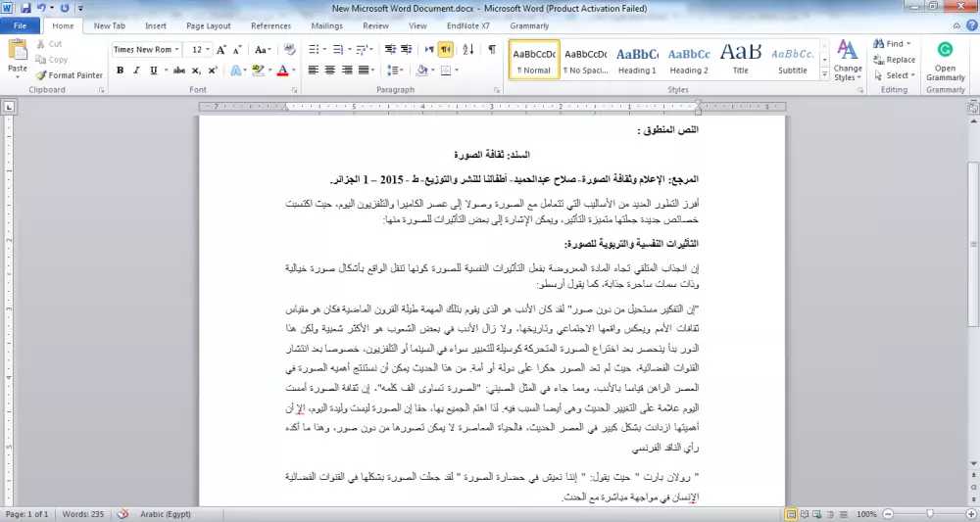Screen dimensions: 980x522
Task: Apply Heading 2 style
Action: 689,60
